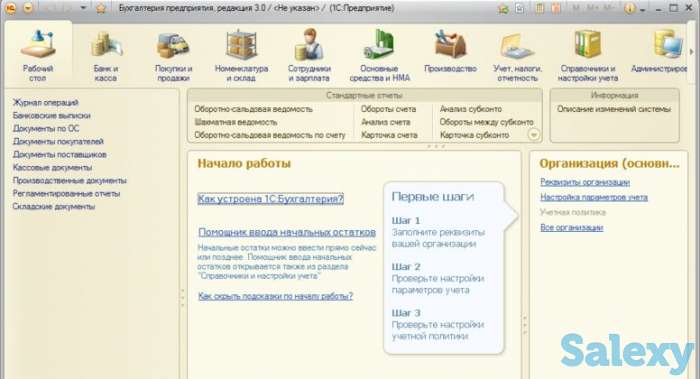Open Документы покупателей

coord(58,141)
